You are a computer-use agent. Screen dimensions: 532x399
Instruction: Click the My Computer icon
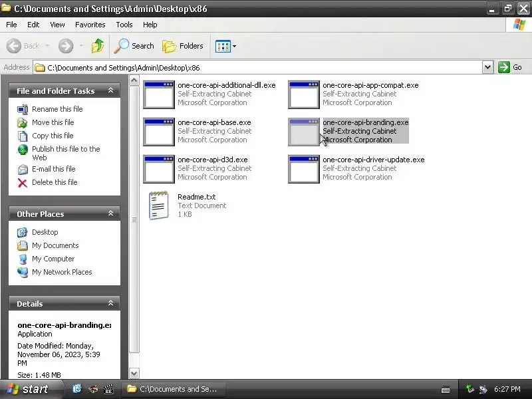(23, 259)
